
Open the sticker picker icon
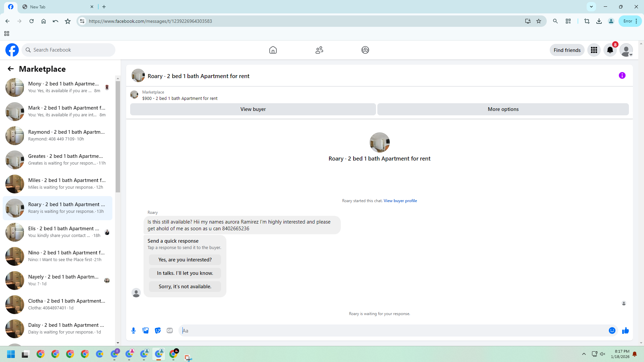coord(158,330)
